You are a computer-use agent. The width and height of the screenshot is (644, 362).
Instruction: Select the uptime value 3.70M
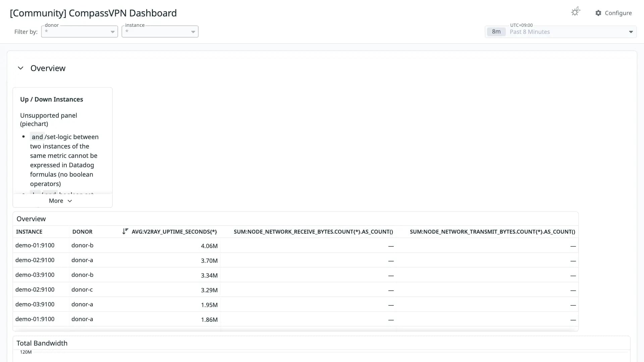[209, 260]
